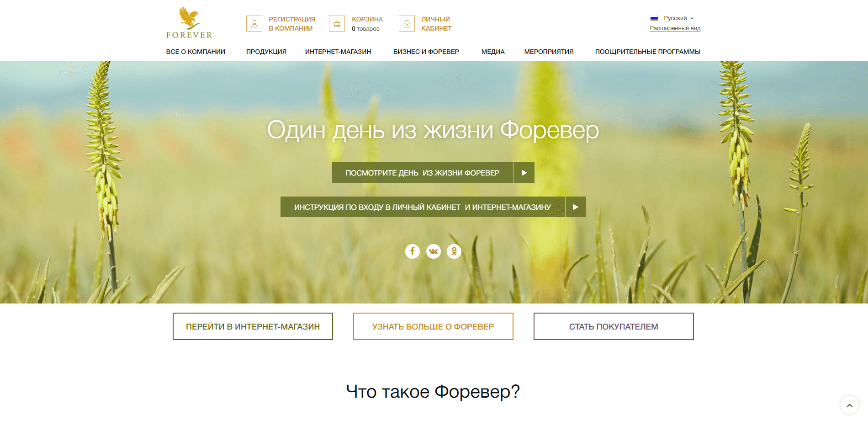Viewport: 868px width, 426px height.
Task: Open the ПРОДУКЦИЯ menu
Action: tap(266, 52)
